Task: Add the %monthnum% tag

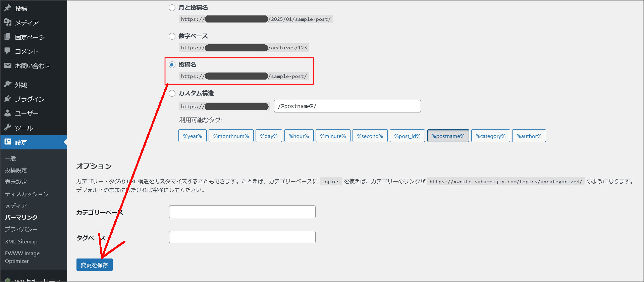Action: pyautogui.click(x=231, y=136)
